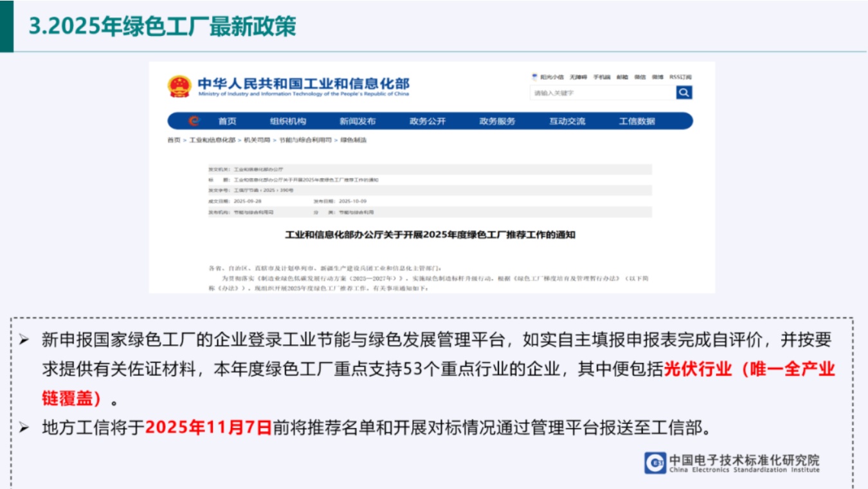Click the document number ending in 390号
The width and height of the screenshot is (868, 489).
[264, 190]
